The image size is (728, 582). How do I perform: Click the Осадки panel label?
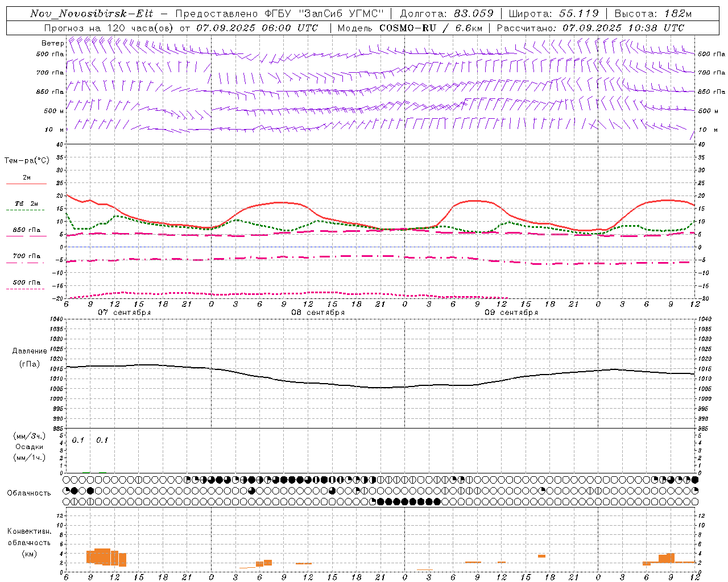coord(29,447)
